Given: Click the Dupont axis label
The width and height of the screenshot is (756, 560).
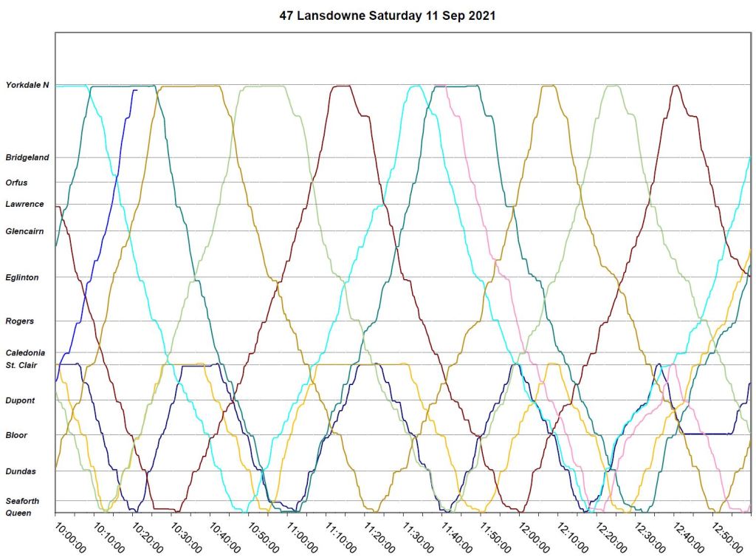Looking at the screenshot, I should 20,400.
